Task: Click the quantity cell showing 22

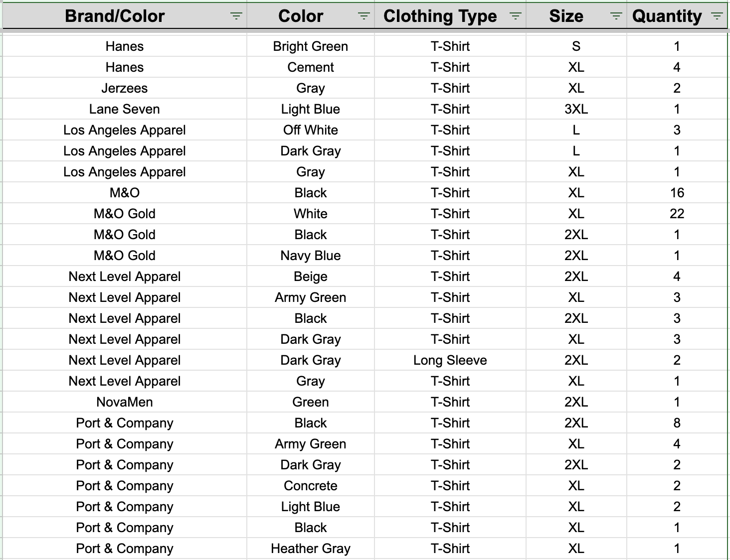Action: click(x=677, y=214)
